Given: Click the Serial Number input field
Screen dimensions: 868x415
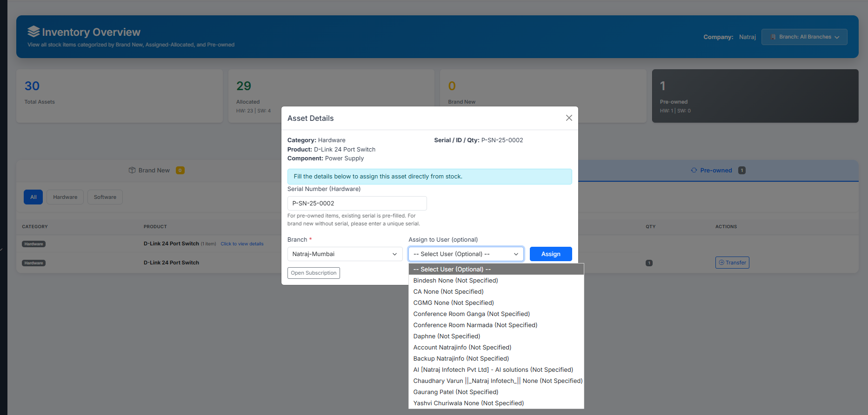Looking at the screenshot, I should pos(357,204).
